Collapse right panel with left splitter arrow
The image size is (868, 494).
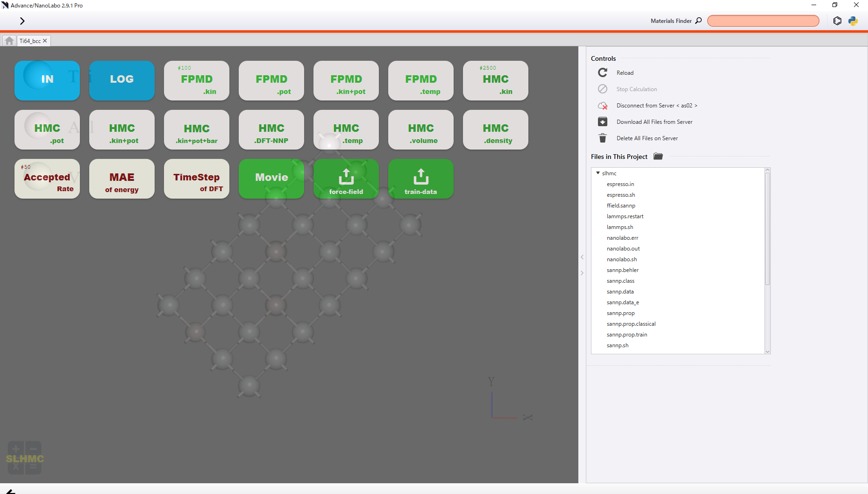(582, 257)
